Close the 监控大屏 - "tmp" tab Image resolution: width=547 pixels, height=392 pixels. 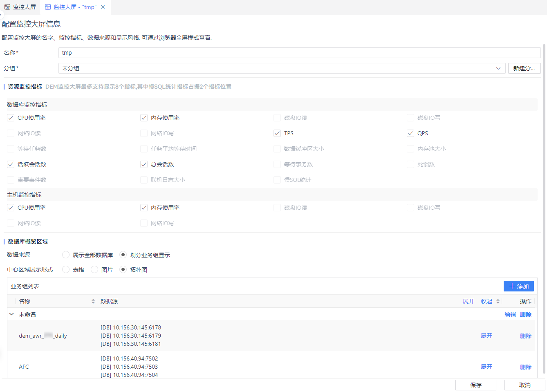103,7
